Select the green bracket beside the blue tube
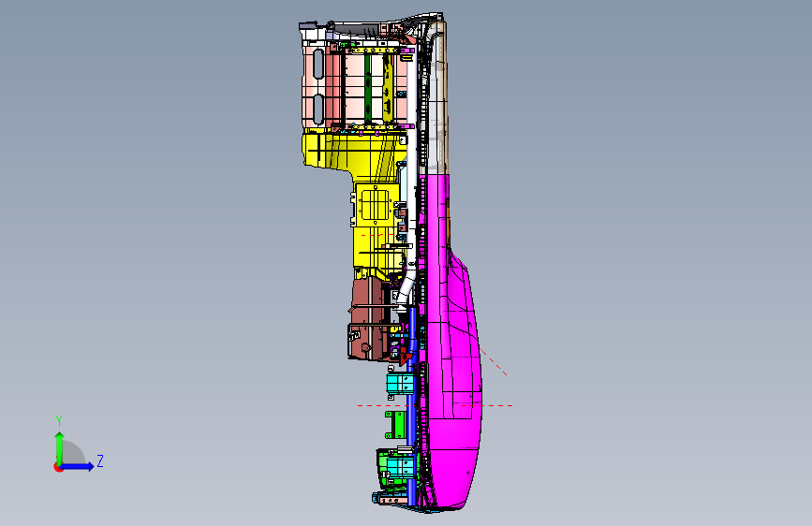The width and height of the screenshot is (812, 526). pos(396,425)
